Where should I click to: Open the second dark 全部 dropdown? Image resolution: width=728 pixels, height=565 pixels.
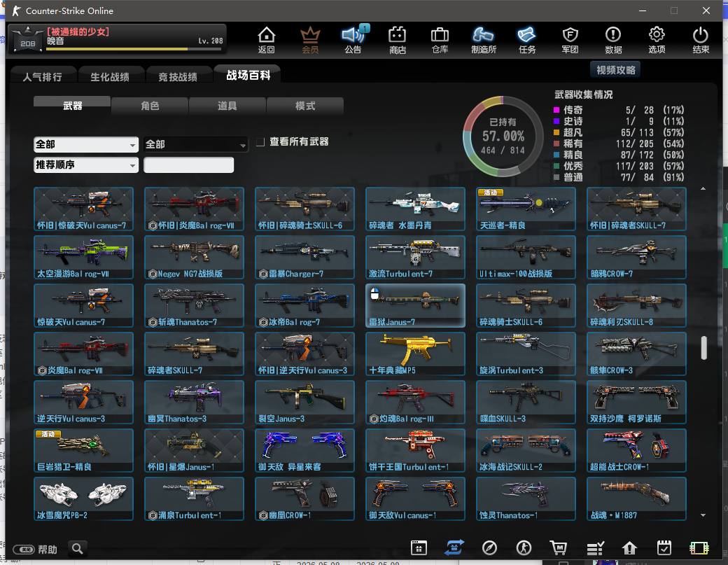[x=196, y=144]
